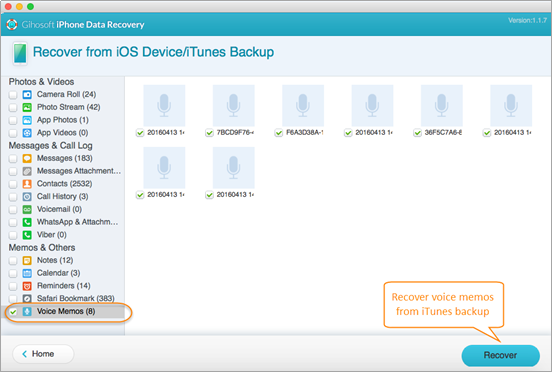This screenshot has width=552, height=372.
Task: Select the "WhatsApp & Attachm..." label
Action: tap(78, 222)
